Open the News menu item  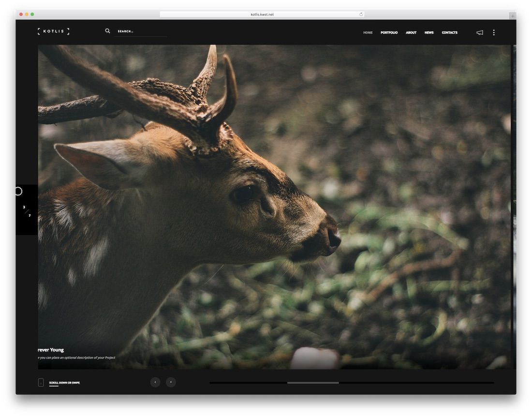pos(429,32)
